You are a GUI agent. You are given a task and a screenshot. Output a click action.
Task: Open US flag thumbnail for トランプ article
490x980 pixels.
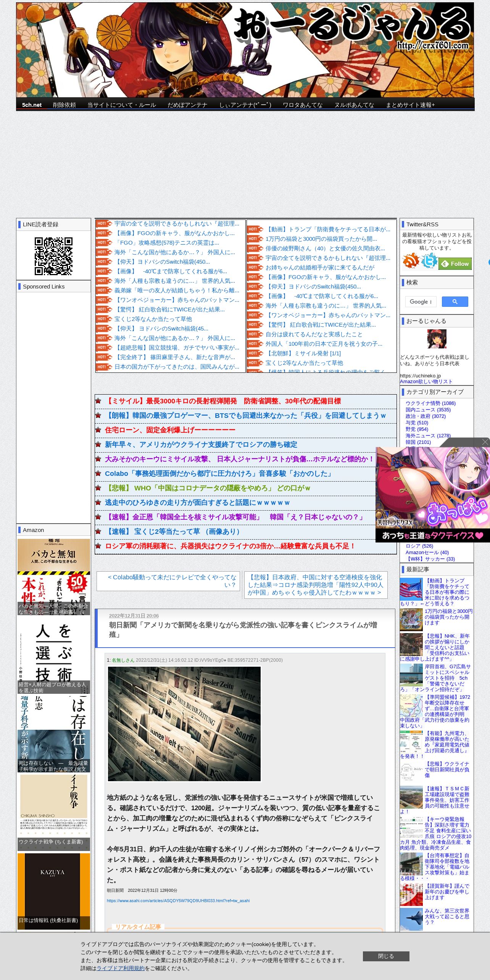point(411,589)
